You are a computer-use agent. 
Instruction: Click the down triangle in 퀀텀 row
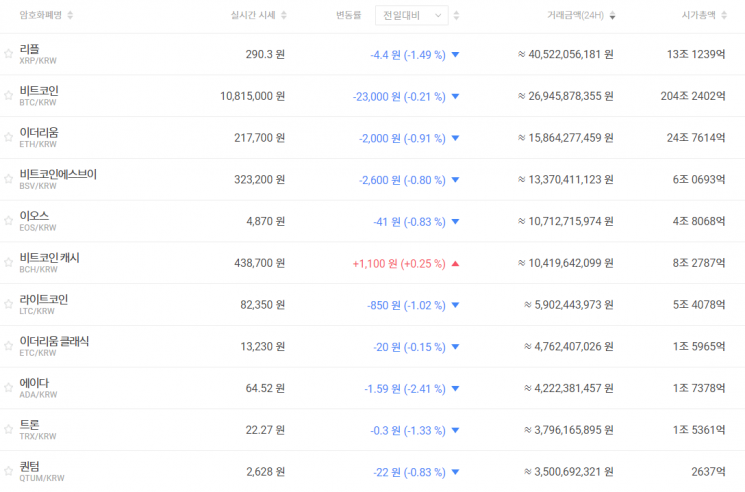pos(455,472)
